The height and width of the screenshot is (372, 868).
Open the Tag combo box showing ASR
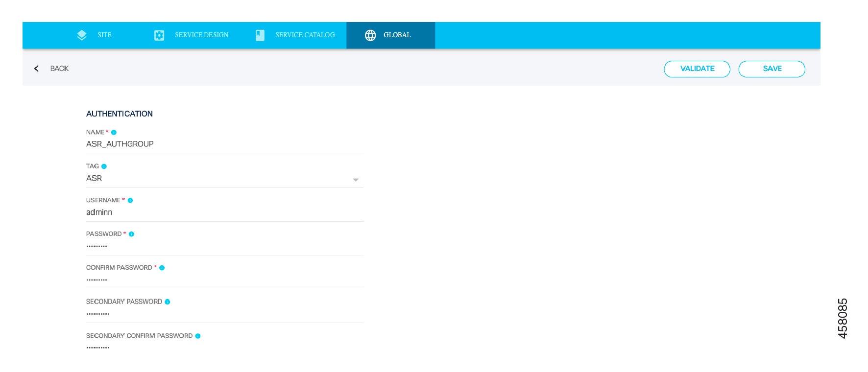225,179
